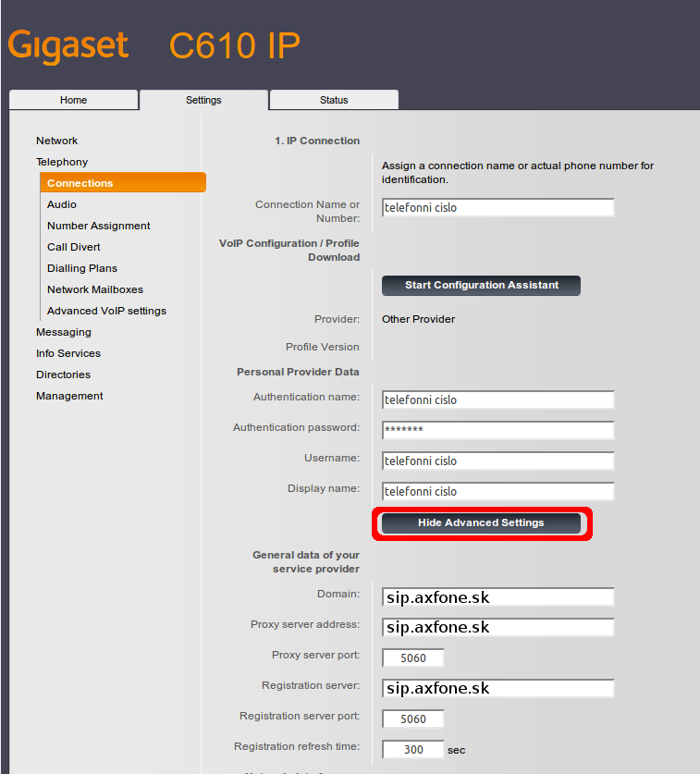Select the Proxy server port field

click(x=412, y=658)
